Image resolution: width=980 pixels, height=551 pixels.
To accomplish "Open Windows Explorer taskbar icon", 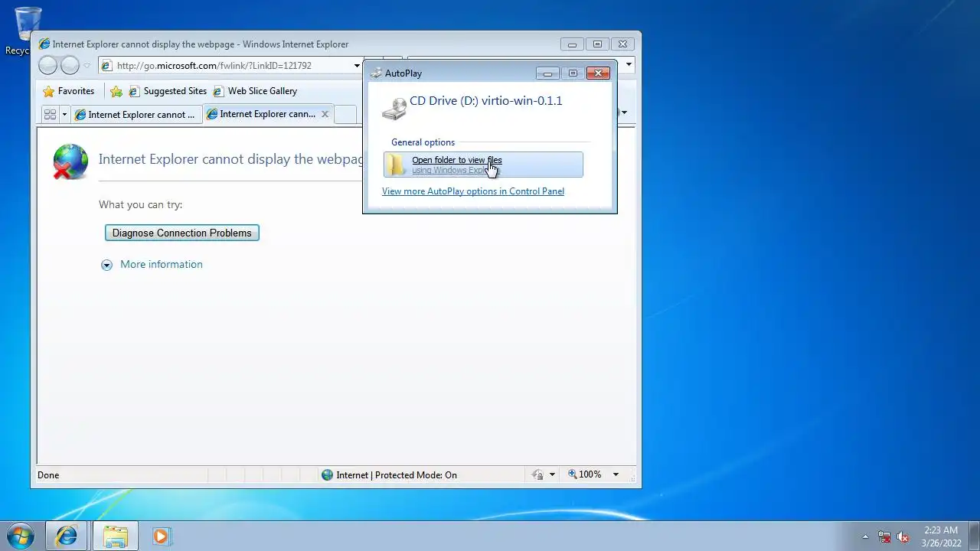I will point(116,536).
